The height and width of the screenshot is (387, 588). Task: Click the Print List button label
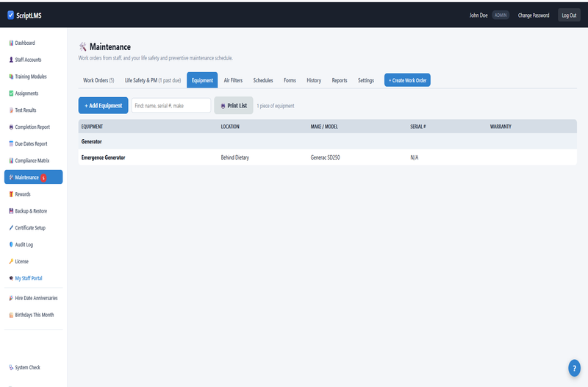click(x=237, y=106)
